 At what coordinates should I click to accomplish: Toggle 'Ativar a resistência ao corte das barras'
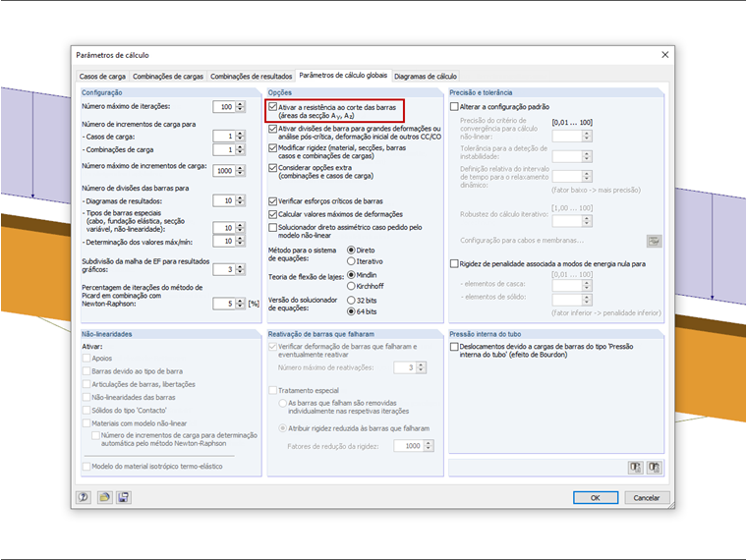click(x=273, y=107)
